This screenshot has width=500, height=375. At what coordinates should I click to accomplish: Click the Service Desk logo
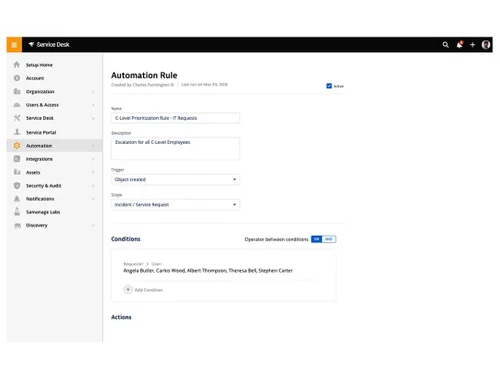tap(49, 45)
